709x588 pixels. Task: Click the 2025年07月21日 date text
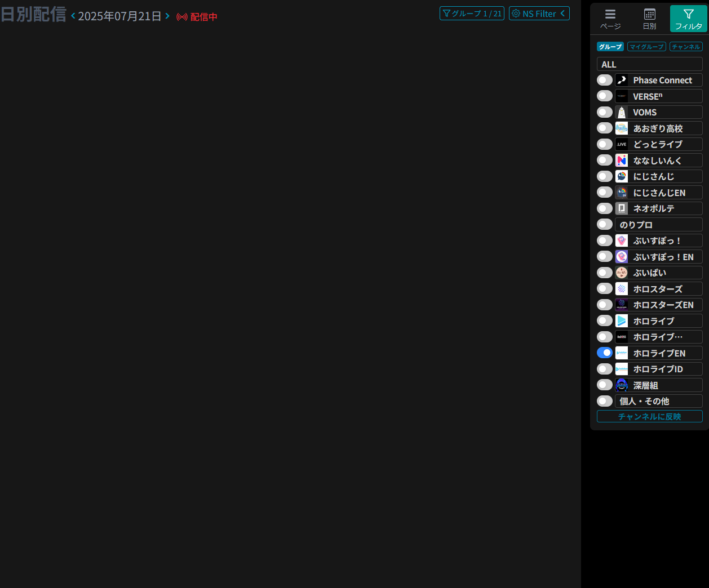(120, 16)
